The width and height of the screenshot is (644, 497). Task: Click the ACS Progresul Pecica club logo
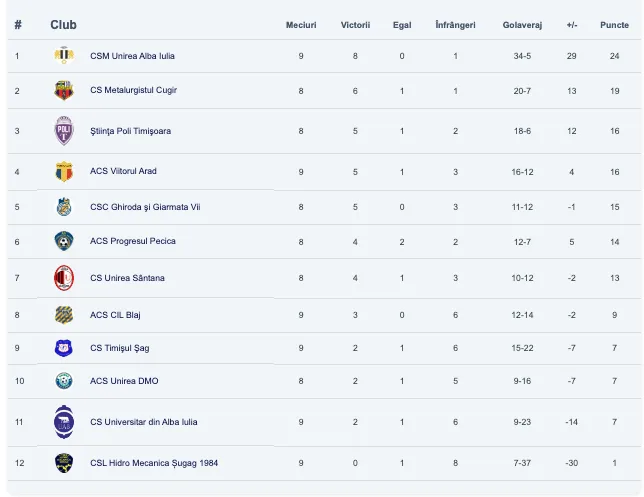pos(64,241)
